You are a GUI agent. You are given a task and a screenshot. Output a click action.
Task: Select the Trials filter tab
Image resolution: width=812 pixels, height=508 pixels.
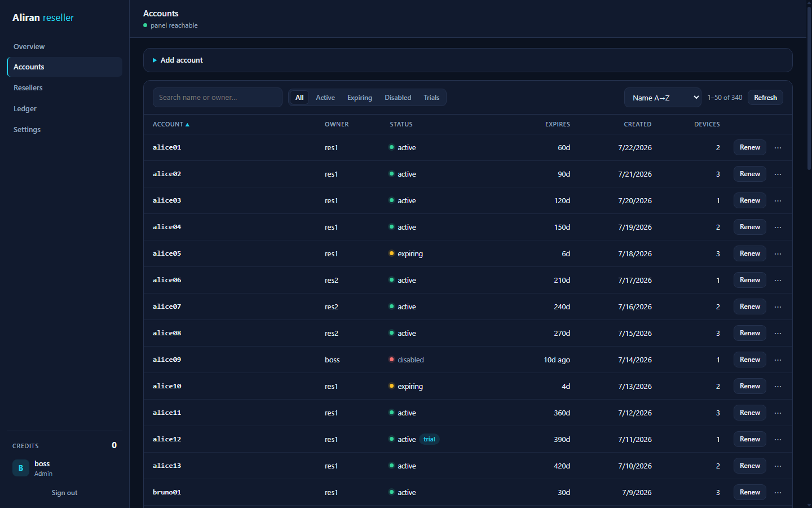(x=431, y=98)
